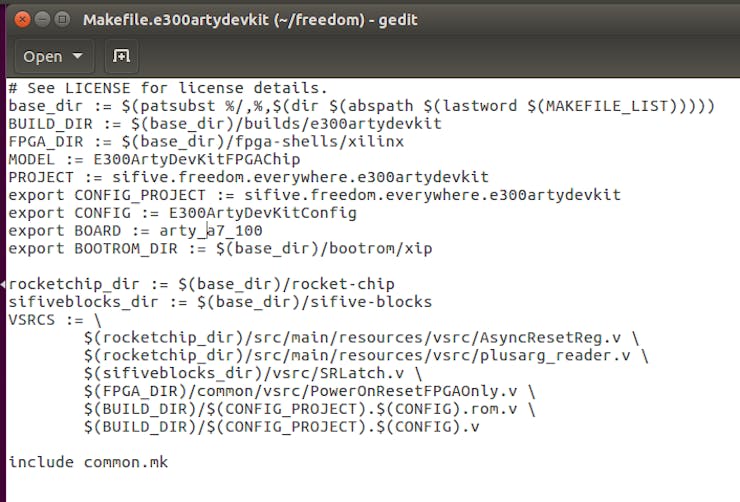Click on the FPGA_DIR fpga-shells/xilinx line

point(206,142)
